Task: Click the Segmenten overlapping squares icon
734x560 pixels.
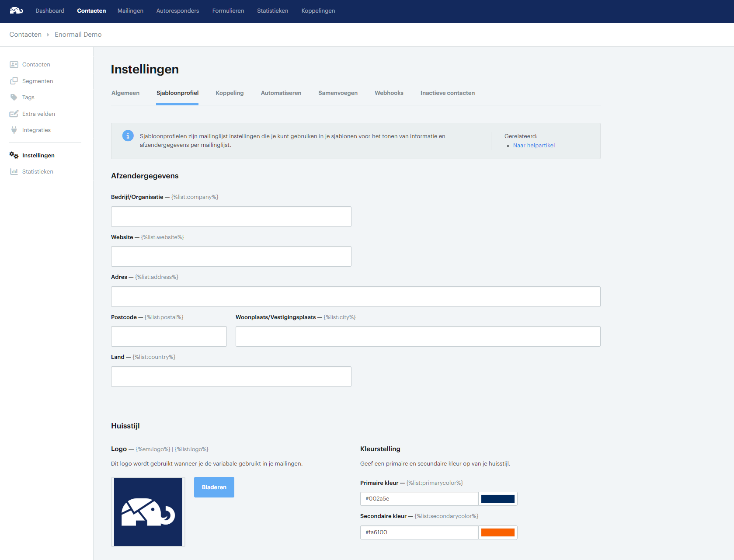Action: pos(14,81)
